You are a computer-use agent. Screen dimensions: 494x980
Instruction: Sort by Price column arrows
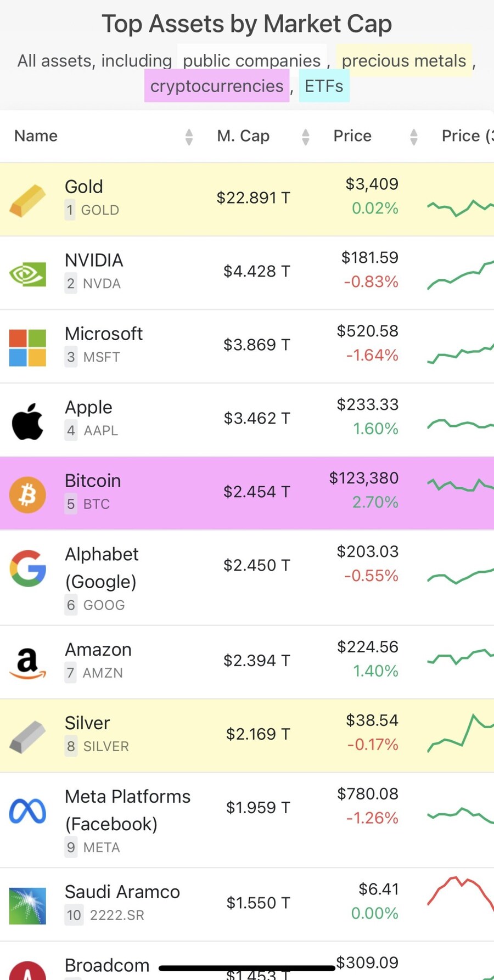(x=414, y=137)
